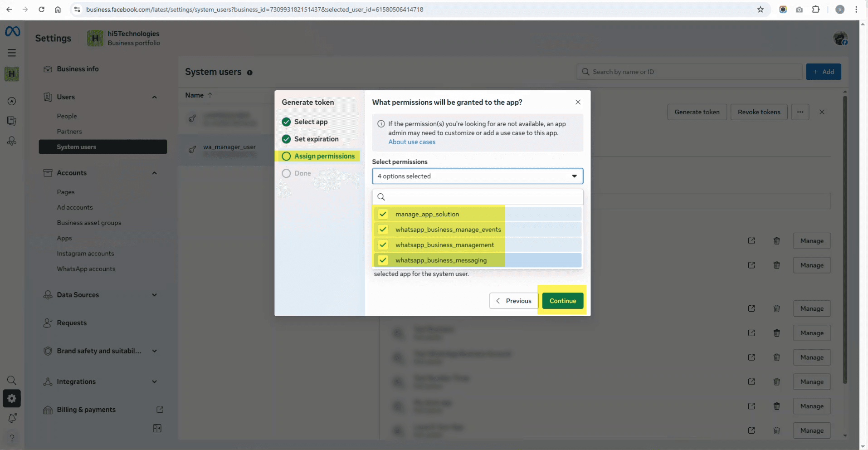Click the Meta logo in sidebar
Image resolution: width=868 pixels, height=450 pixels.
(12, 31)
